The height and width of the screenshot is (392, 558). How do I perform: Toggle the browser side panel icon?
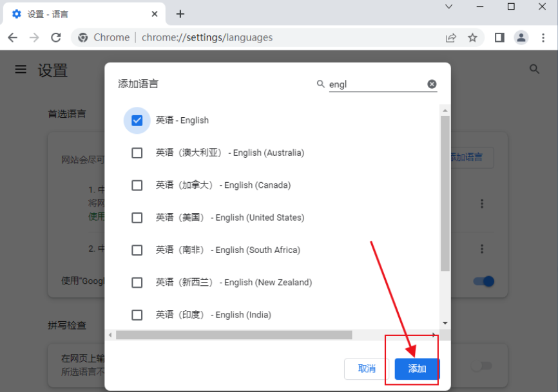(x=499, y=37)
